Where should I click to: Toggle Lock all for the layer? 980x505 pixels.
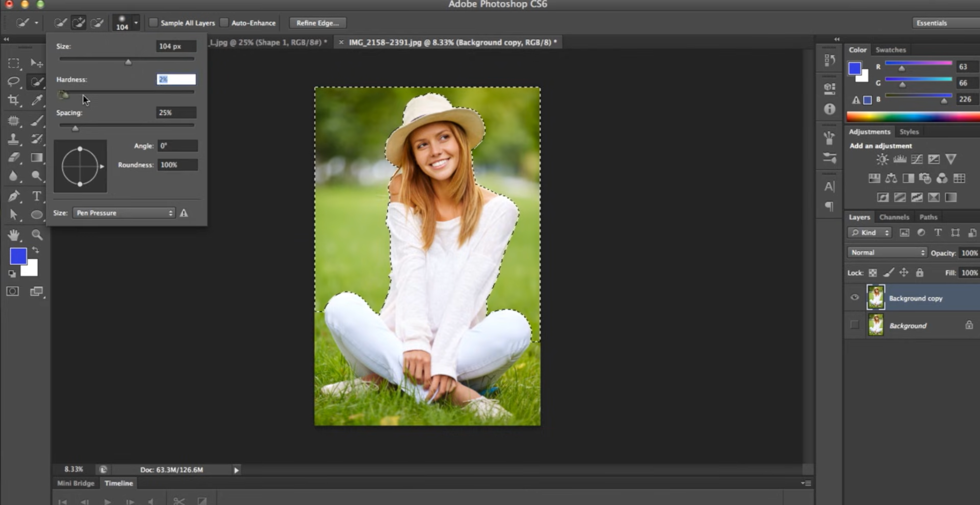point(919,273)
